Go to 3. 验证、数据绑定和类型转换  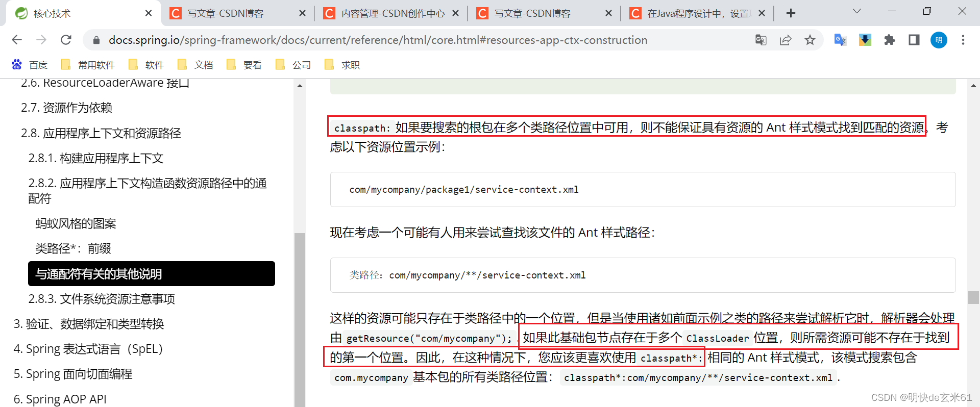(x=89, y=324)
